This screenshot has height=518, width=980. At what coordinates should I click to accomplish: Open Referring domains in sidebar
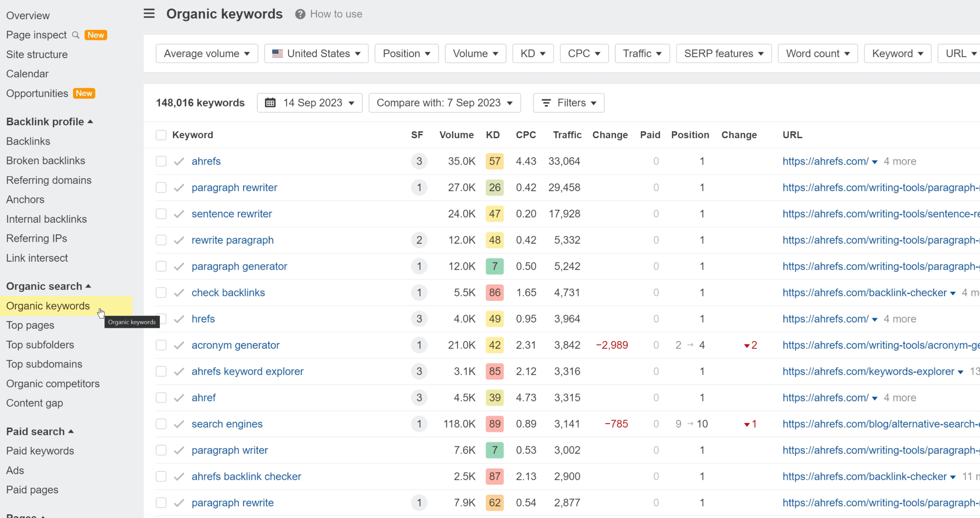(x=49, y=180)
